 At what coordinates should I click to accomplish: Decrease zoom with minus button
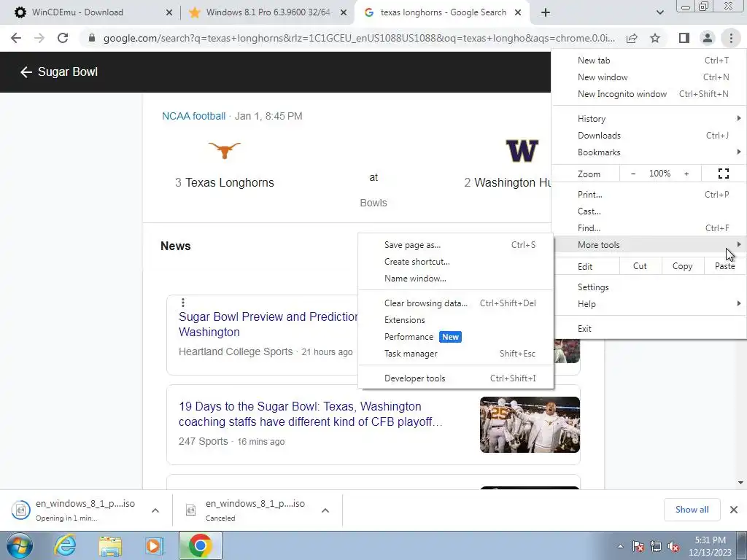pos(633,174)
